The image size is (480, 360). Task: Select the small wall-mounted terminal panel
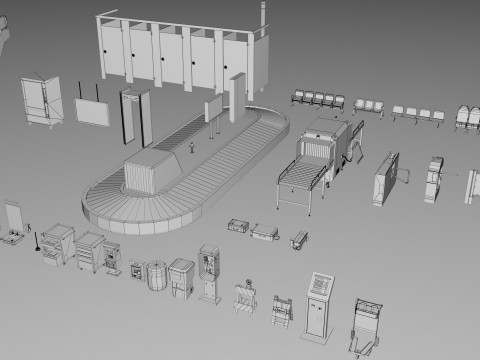pyautogui.click(x=137, y=270)
